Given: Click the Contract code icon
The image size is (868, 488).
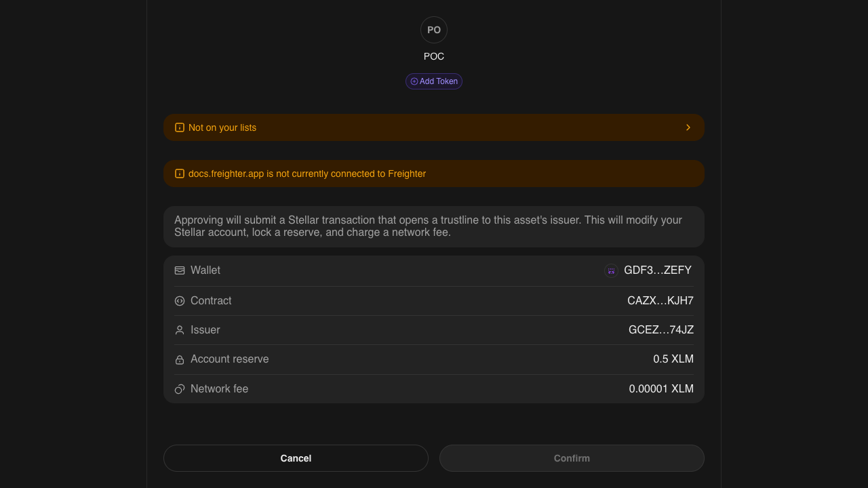Looking at the screenshot, I should 180,301.
